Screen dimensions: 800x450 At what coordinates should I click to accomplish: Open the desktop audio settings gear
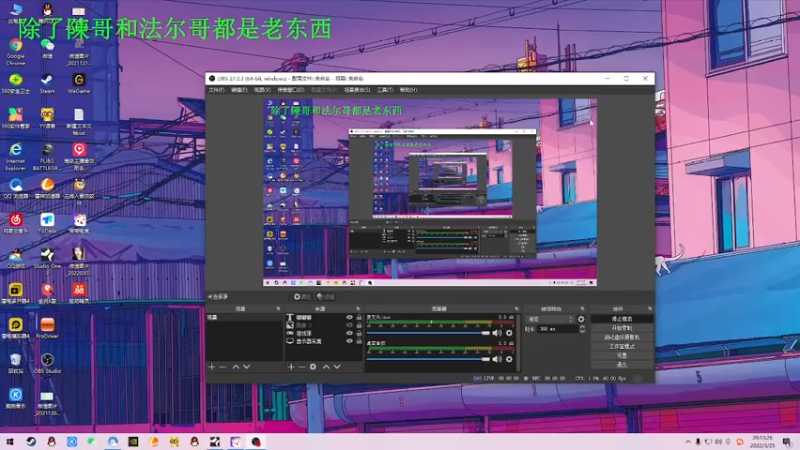pos(509,359)
